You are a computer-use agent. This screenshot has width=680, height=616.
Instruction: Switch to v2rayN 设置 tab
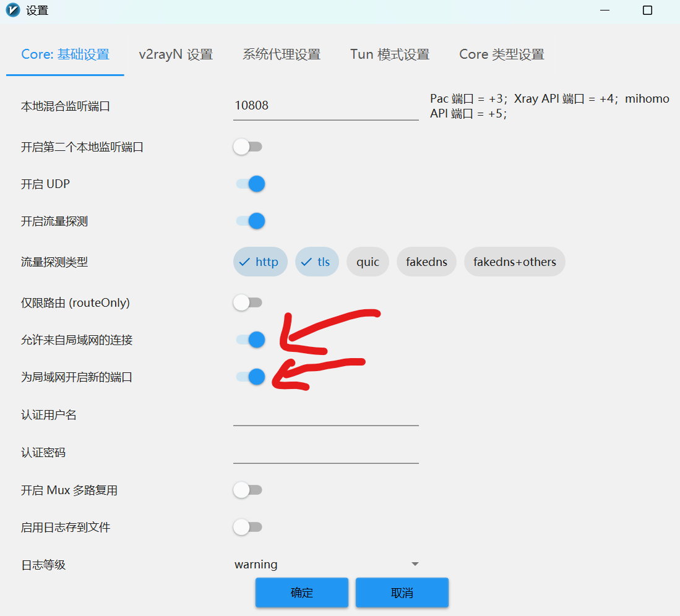coord(176,54)
